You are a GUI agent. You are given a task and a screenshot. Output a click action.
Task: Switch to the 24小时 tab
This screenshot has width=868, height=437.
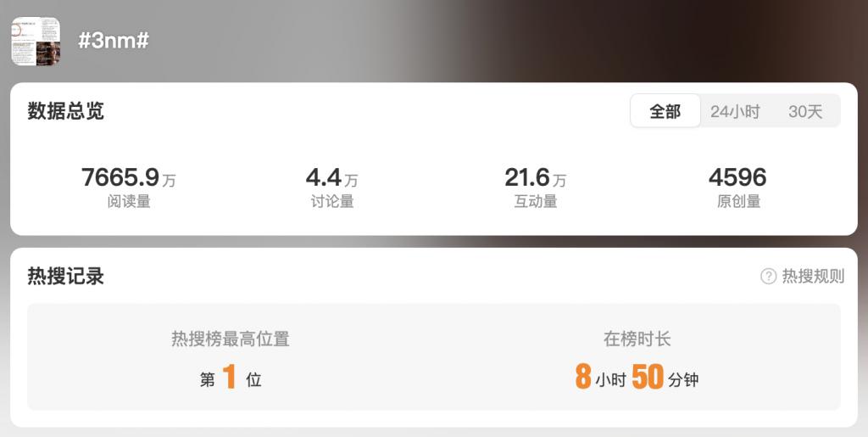(x=735, y=111)
